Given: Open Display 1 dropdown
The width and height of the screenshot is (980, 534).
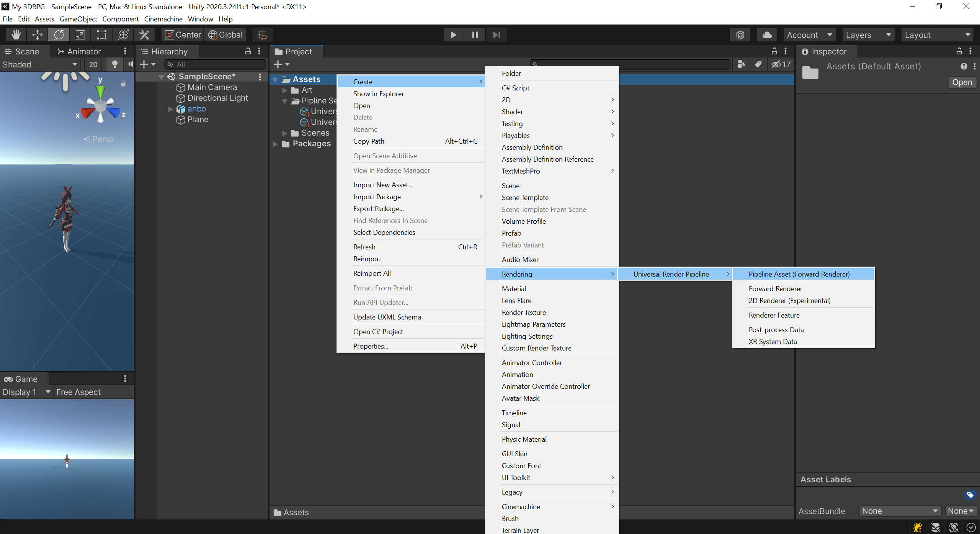Looking at the screenshot, I should coord(26,392).
